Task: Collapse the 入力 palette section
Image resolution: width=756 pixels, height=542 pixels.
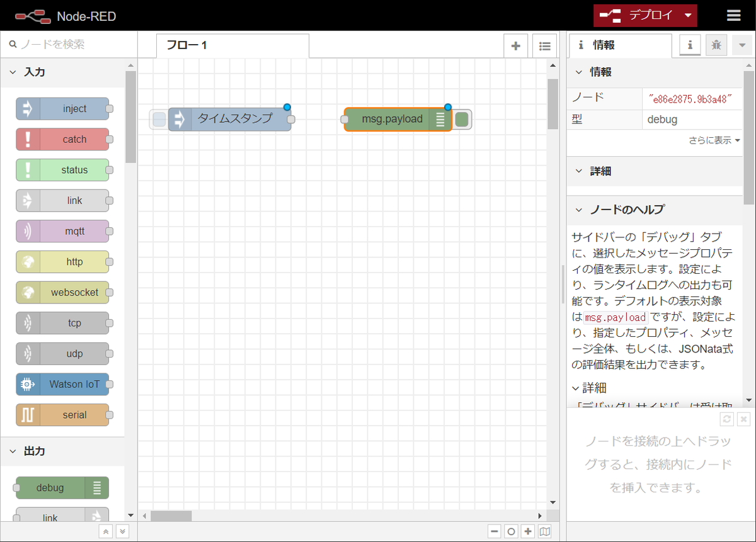Action: pyautogui.click(x=13, y=72)
